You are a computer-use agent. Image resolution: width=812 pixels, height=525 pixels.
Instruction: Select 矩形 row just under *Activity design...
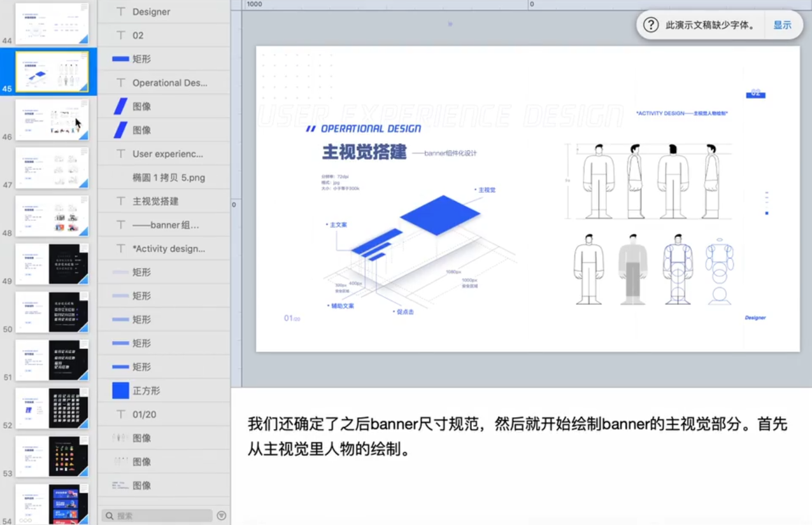[x=164, y=272]
